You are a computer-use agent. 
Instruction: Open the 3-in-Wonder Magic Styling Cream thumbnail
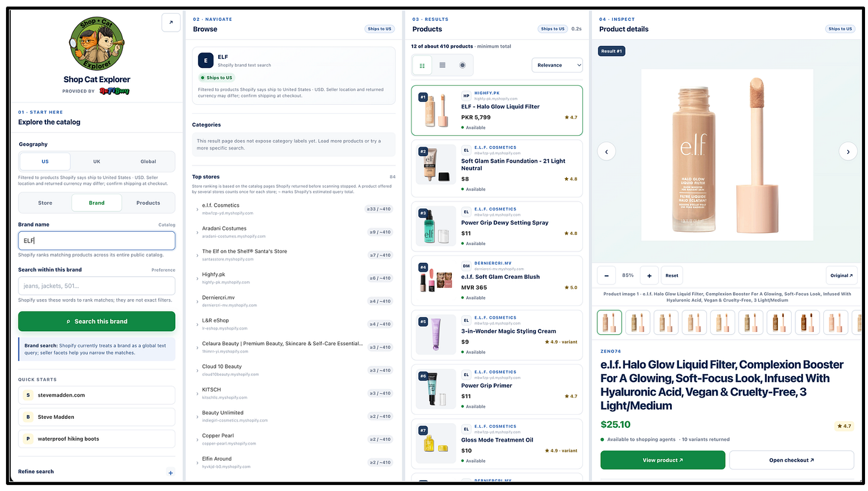click(436, 335)
